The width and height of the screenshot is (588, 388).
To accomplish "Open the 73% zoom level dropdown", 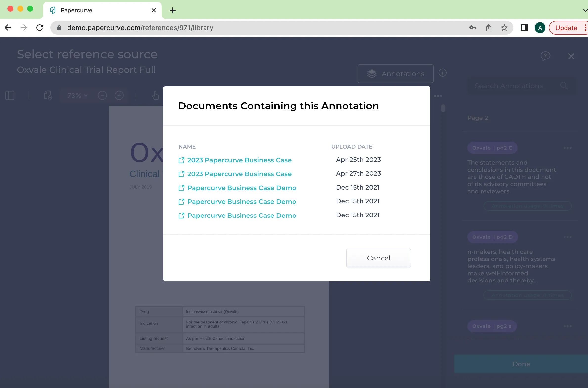I will [77, 95].
